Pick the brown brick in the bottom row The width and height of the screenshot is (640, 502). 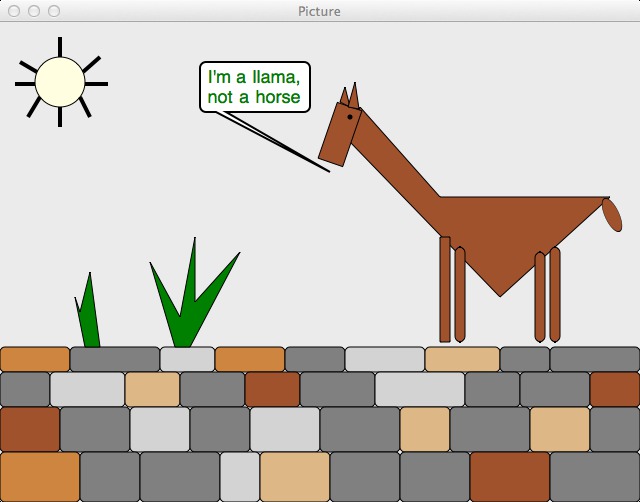(509, 476)
